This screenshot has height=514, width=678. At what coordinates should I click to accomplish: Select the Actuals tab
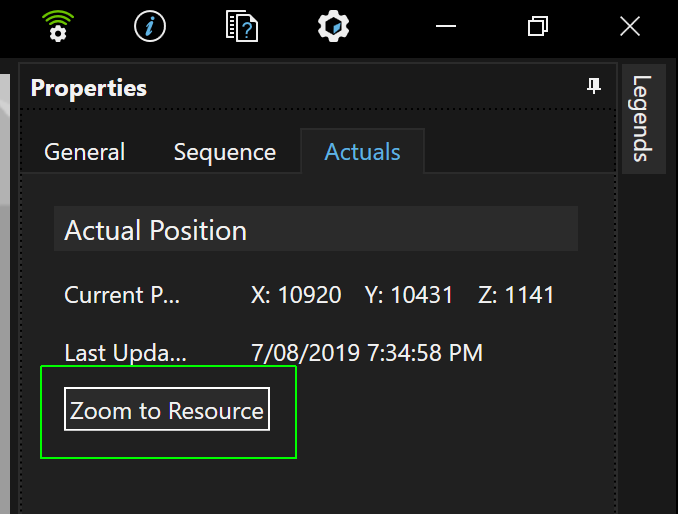[362, 152]
